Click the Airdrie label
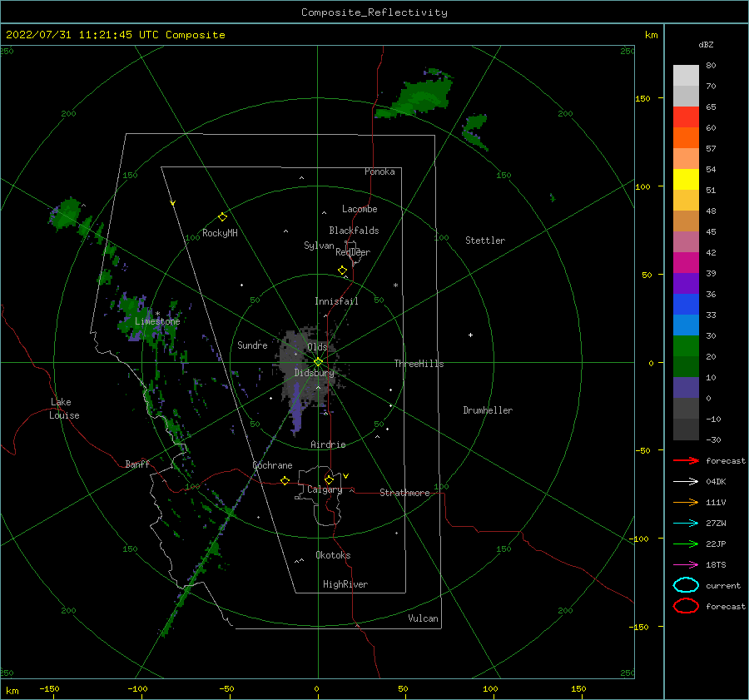 point(328,444)
